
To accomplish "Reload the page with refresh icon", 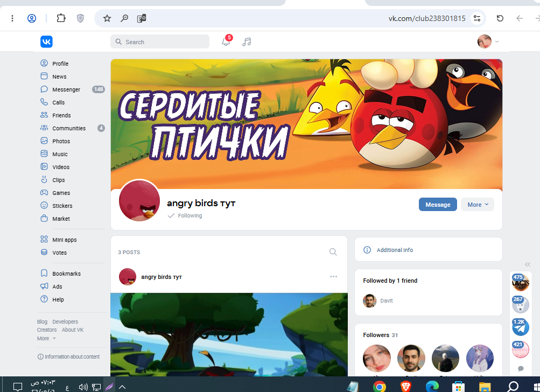I will click(x=500, y=18).
